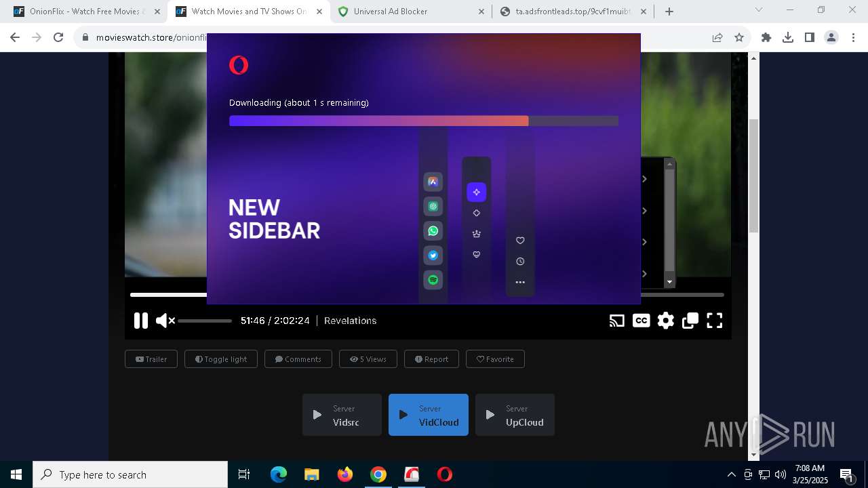This screenshot has width=868, height=488.
Task: Open Opera from the taskbar
Action: pos(445,474)
